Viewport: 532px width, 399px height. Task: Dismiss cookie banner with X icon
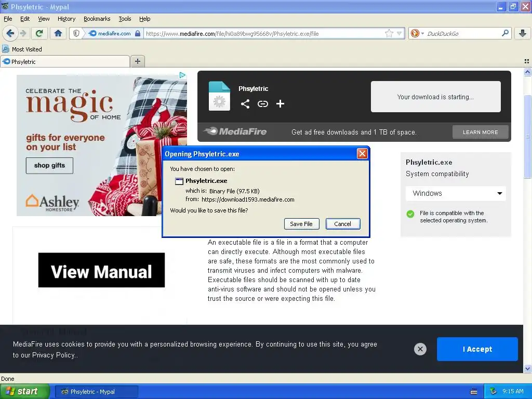(420, 349)
